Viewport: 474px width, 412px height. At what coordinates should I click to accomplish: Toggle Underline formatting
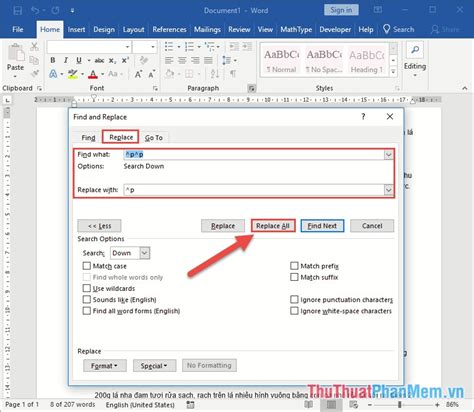(x=79, y=60)
